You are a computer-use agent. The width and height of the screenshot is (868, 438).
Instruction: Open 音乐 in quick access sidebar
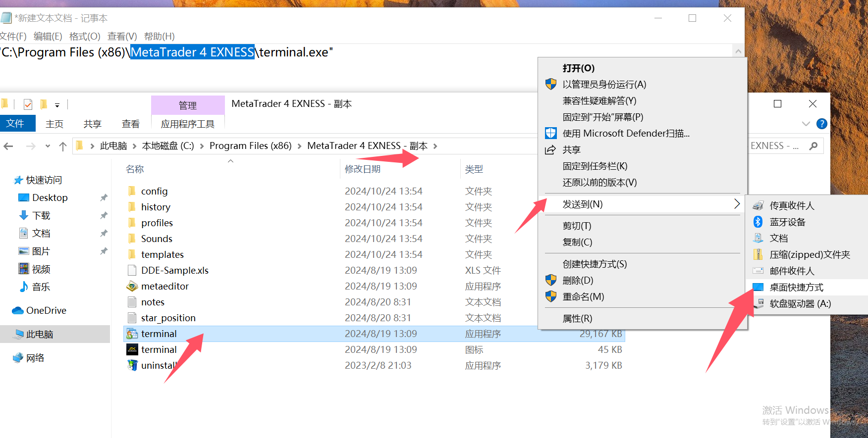(41, 287)
